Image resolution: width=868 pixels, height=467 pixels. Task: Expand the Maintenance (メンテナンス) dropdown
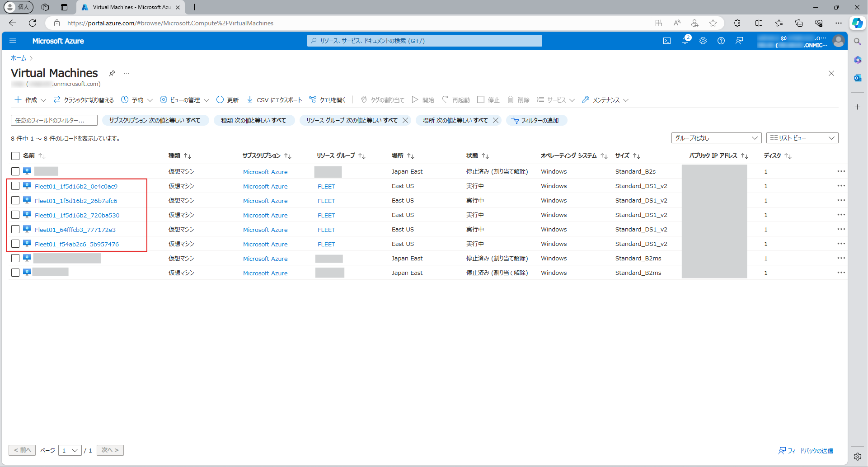click(605, 100)
